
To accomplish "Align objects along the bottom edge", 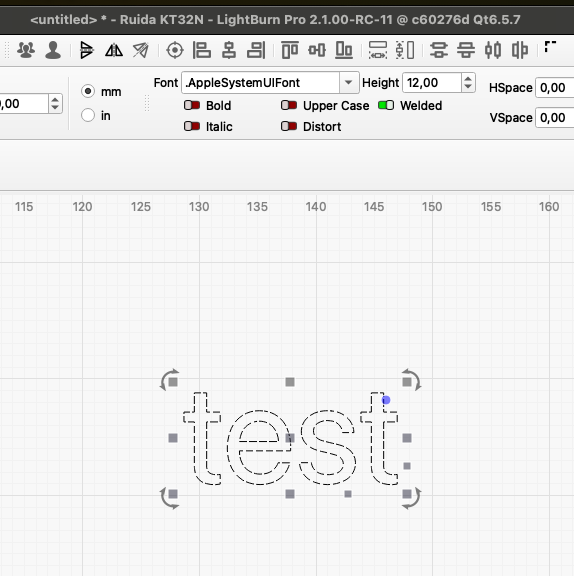I will [344, 50].
